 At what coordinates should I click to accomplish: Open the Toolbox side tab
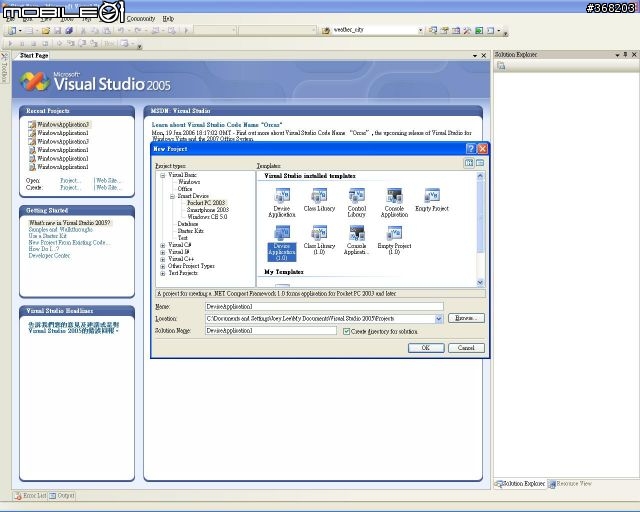[x=4, y=68]
